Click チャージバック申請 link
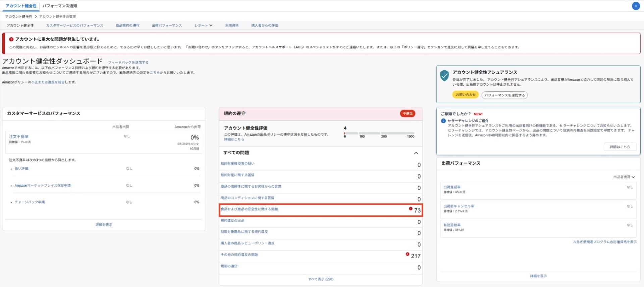The height and width of the screenshot is (287, 644). click(x=30, y=202)
